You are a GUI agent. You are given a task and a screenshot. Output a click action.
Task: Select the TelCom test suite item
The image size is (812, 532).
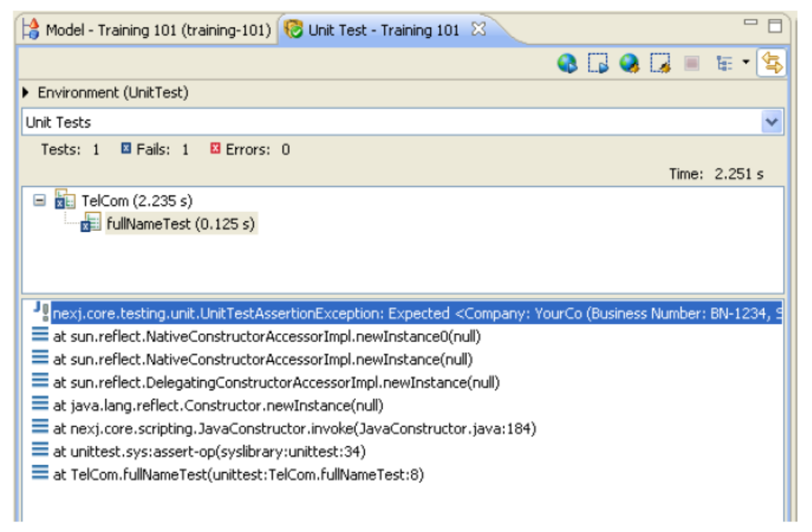136,201
